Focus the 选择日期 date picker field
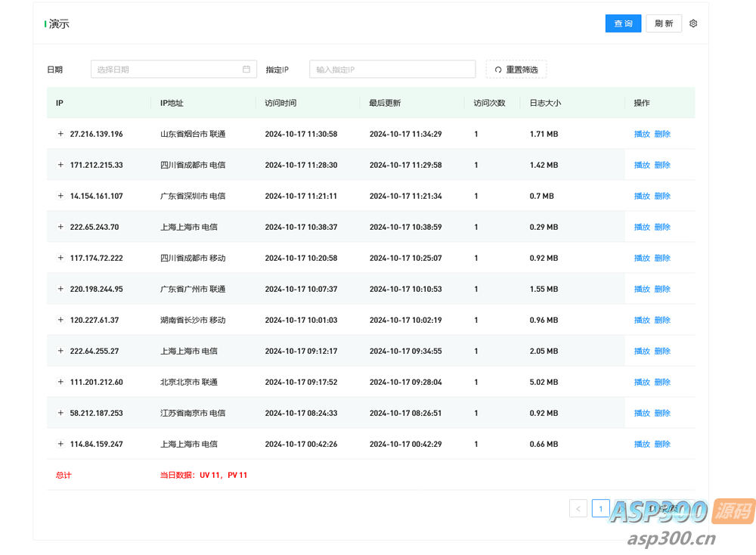 [166, 70]
